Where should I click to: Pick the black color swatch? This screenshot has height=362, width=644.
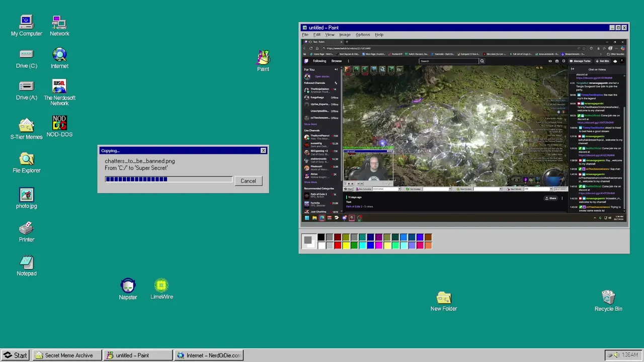tap(321, 237)
